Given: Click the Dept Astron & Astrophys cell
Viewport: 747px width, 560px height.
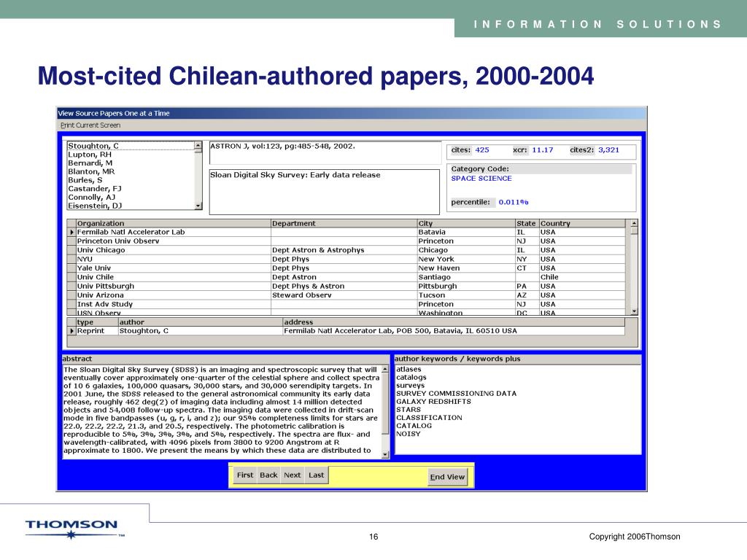Looking at the screenshot, I should (x=344, y=250).
